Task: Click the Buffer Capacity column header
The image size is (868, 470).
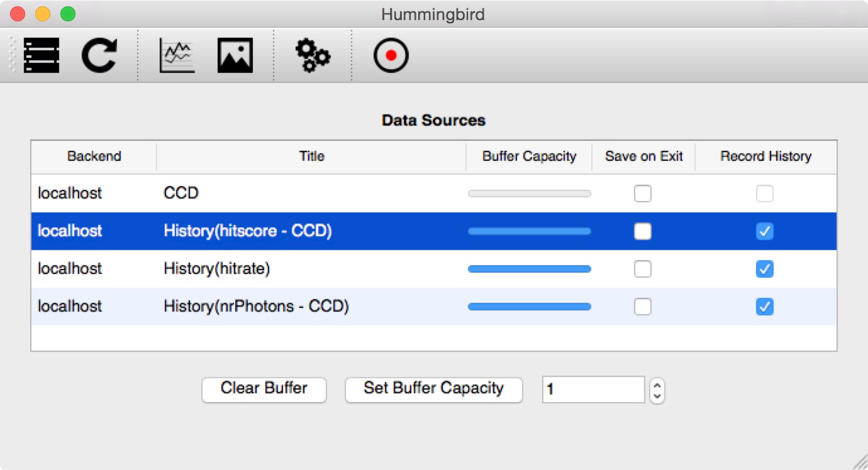Action: (530, 156)
